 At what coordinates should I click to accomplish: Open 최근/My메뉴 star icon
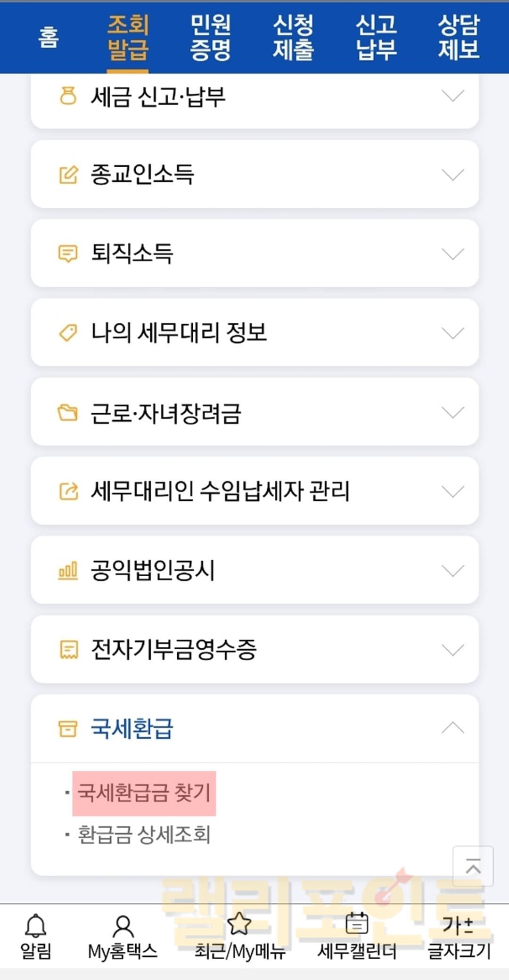click(239, 923)
